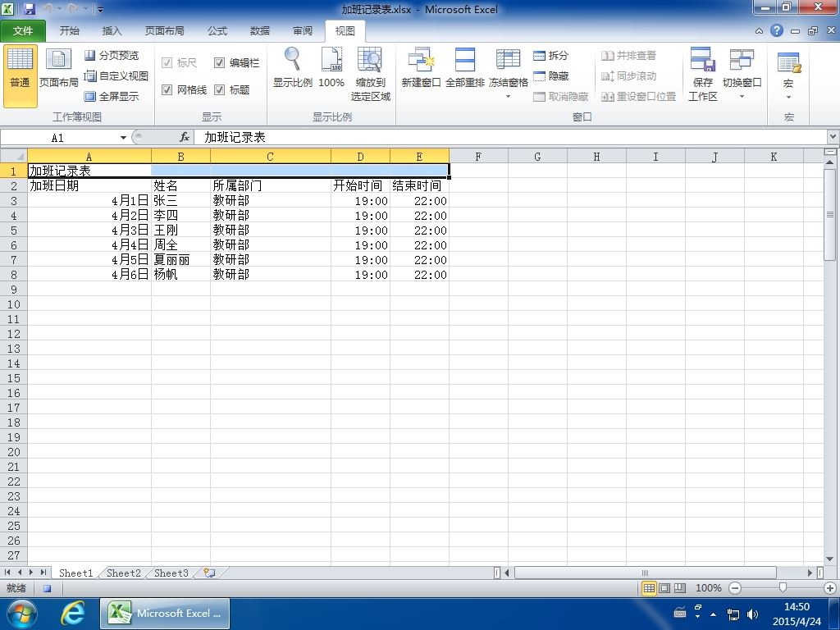Switch to Normal (普通) workbook view

click(x=21, y=76)
